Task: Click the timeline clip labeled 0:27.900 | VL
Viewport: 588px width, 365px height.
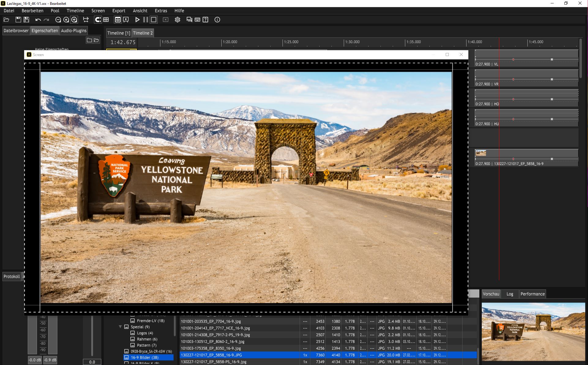Action: pyautogui.click(x=526, y=58)
